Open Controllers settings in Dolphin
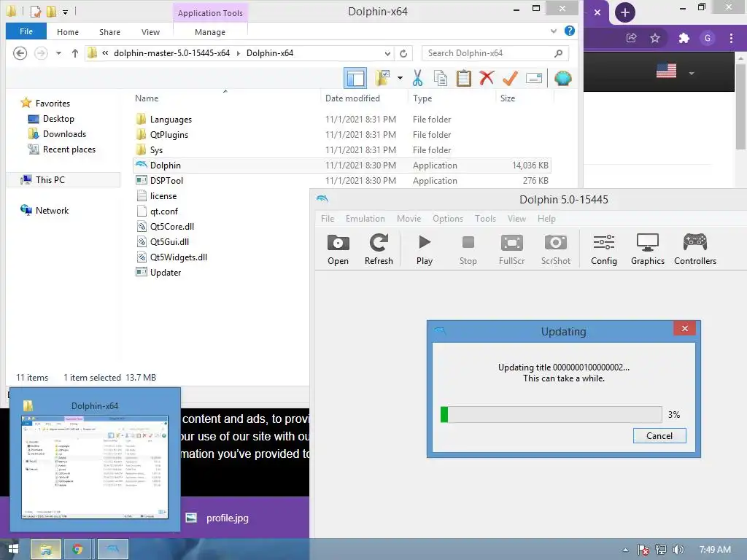Viewport: 747px width, 560px height. pos(695,249)
